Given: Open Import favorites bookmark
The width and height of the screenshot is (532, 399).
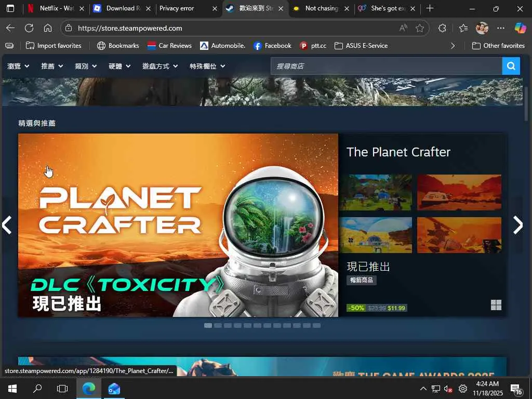Looking at the screenshot, I should (54, 46).
